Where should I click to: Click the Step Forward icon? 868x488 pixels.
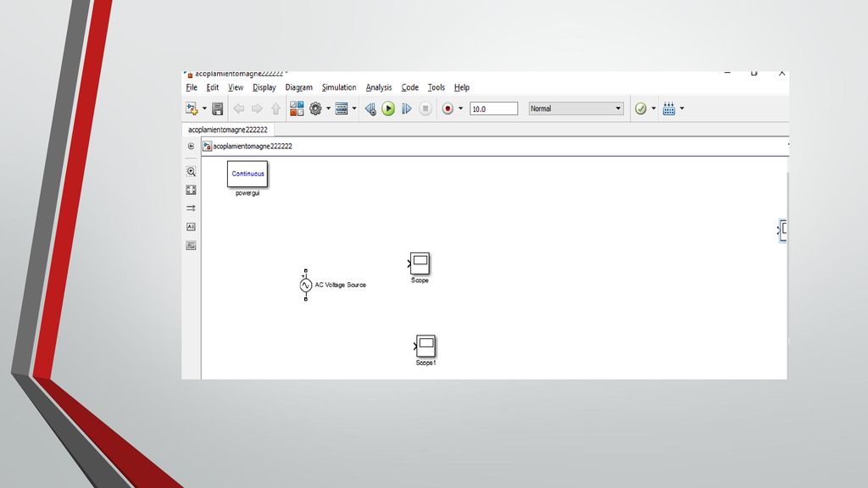click(406, 109)
